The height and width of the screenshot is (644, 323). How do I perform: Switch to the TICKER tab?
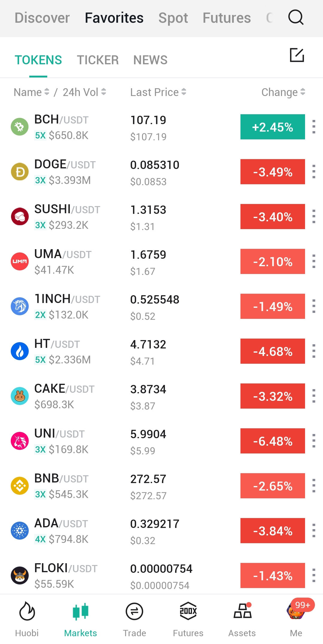tap(98, 60)
